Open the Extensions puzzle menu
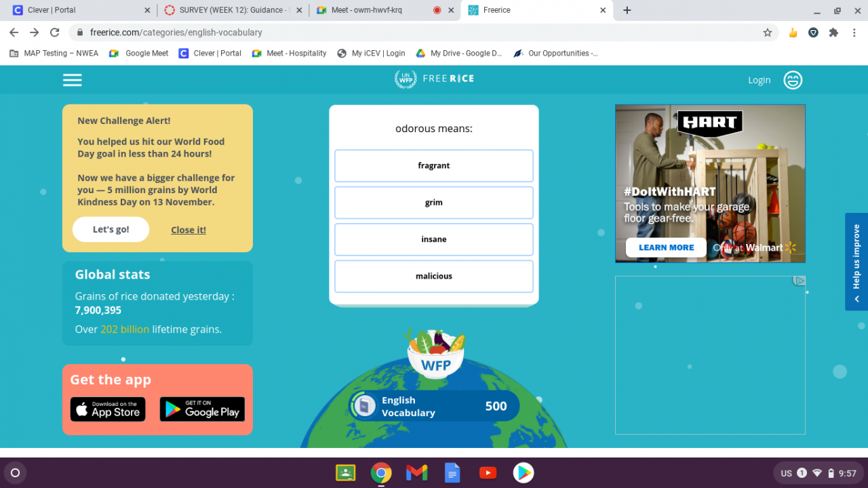The width and height of the screenshot is (868, 488). 833,33
